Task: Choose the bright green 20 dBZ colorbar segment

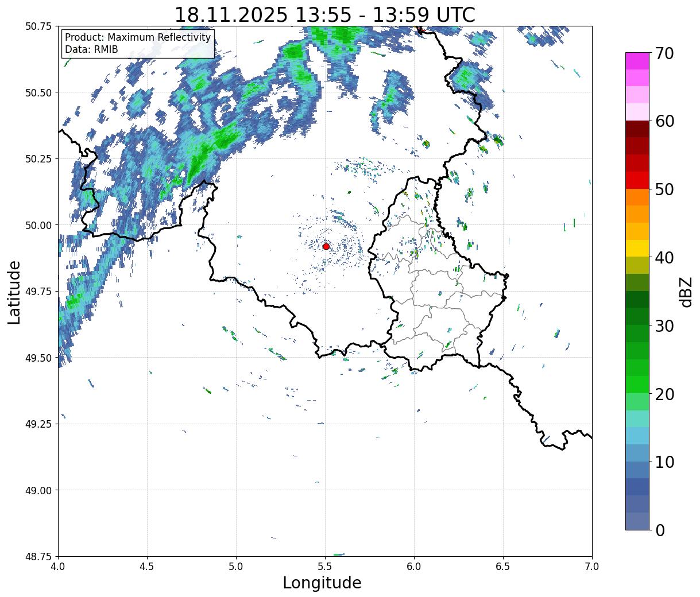Action: 637,384
